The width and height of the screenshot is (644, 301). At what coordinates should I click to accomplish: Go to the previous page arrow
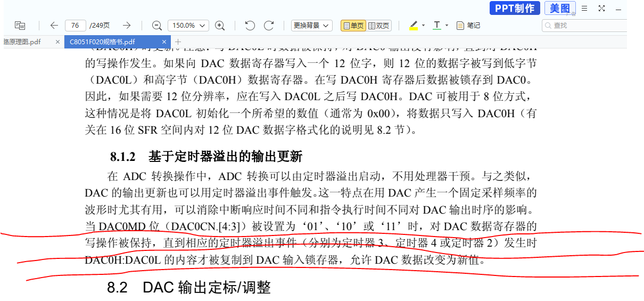tap(54, 25)
